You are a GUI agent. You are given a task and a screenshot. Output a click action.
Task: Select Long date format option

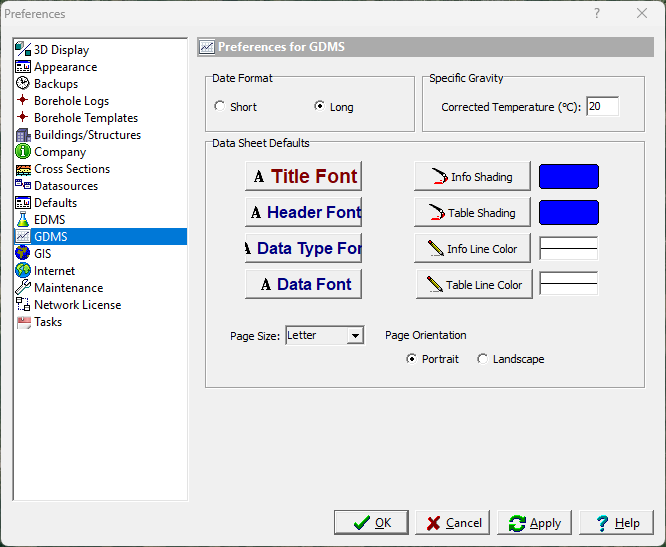tap(320, 107)
